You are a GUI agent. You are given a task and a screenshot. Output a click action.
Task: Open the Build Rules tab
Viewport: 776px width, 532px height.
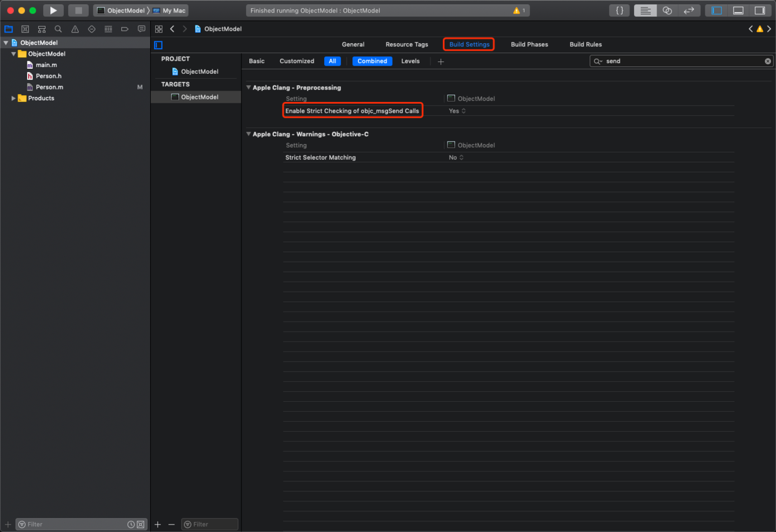click(586, 44)
